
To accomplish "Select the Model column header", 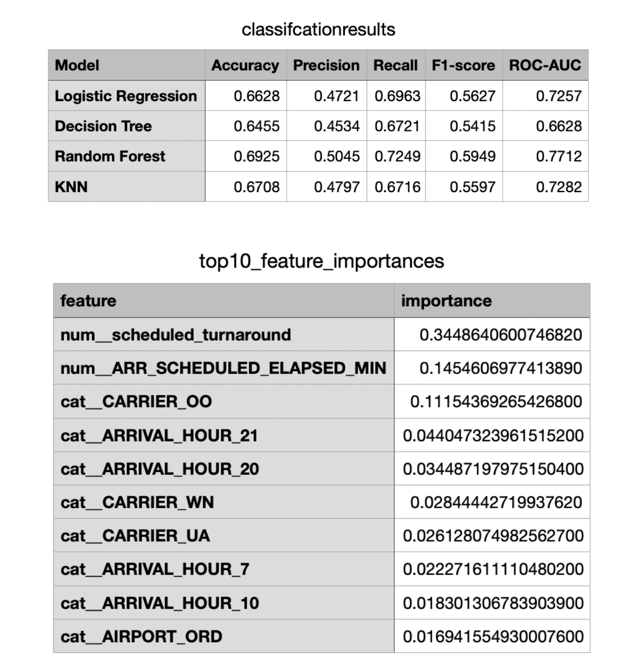I will tap(77, 65).
